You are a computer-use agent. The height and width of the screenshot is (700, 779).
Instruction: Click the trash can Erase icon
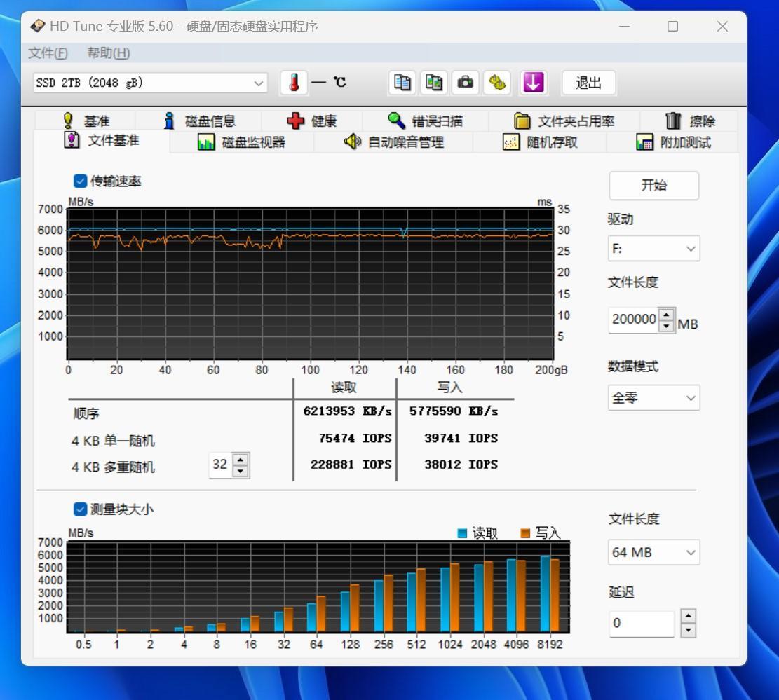[x=673, y=121]
